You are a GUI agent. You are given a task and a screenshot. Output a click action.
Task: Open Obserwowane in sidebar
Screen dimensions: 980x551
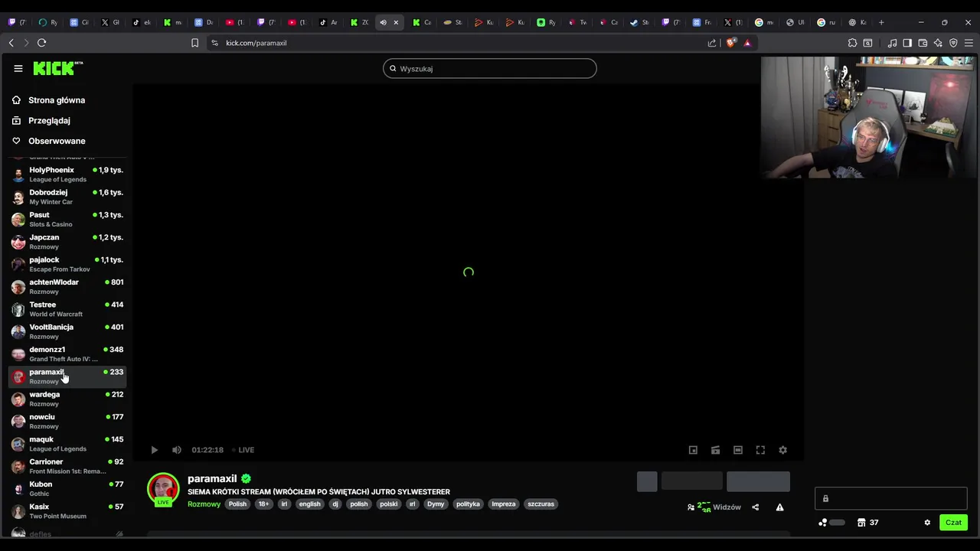tap(48, 141)
